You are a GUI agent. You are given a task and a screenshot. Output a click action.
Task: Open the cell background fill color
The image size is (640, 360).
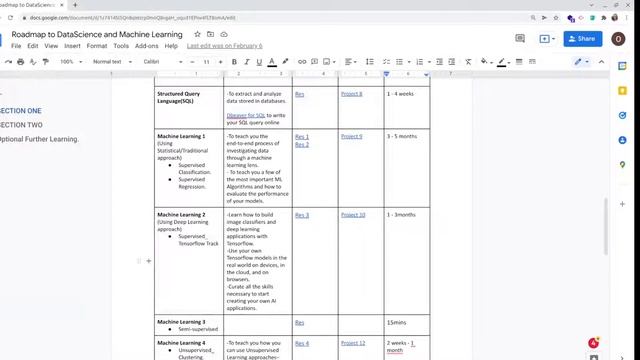(484, 62)
